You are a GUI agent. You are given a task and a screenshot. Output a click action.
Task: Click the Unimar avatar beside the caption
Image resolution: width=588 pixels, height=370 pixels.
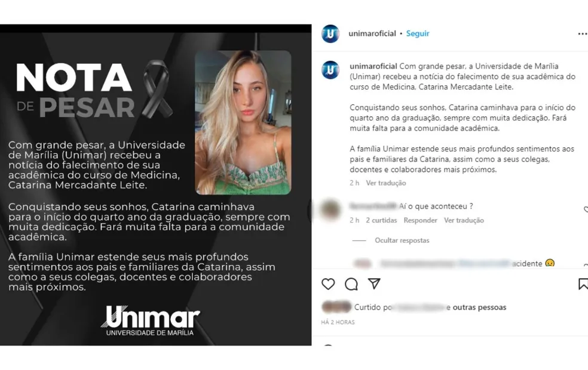pyautogui.click(x=331, y=70)
